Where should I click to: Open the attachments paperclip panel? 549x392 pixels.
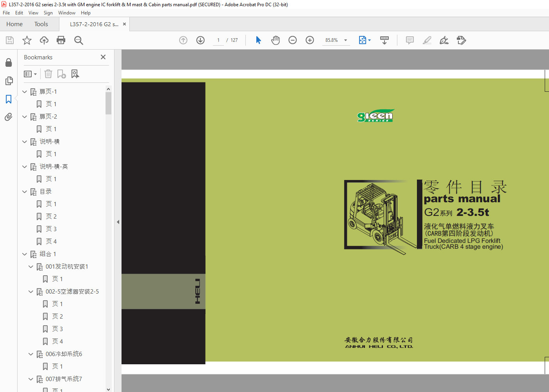click(9, 117)
